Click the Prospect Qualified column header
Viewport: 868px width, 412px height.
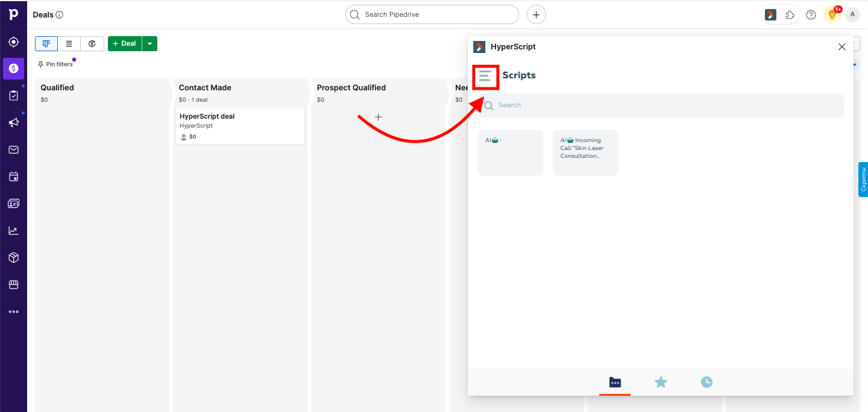point(351,87)
